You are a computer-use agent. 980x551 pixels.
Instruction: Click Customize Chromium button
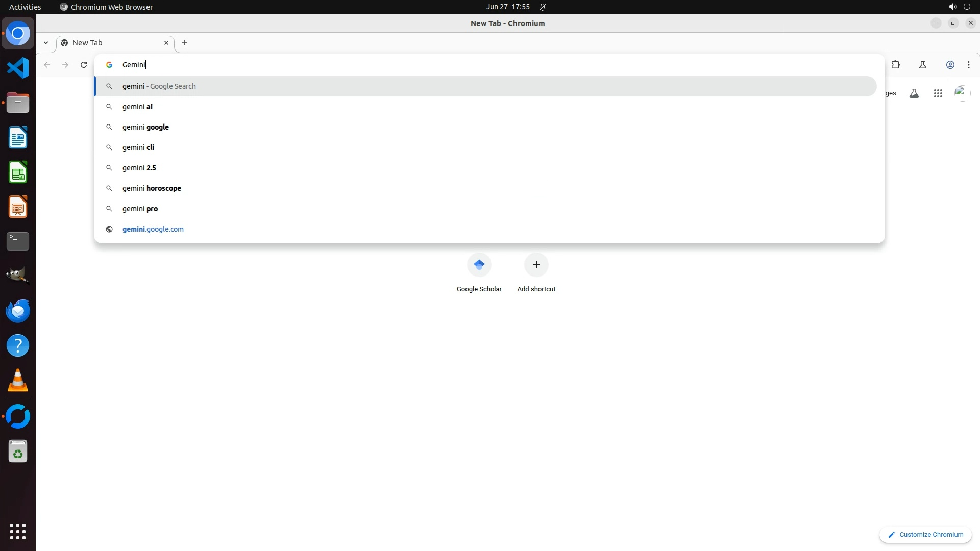(x=925, y=534)
